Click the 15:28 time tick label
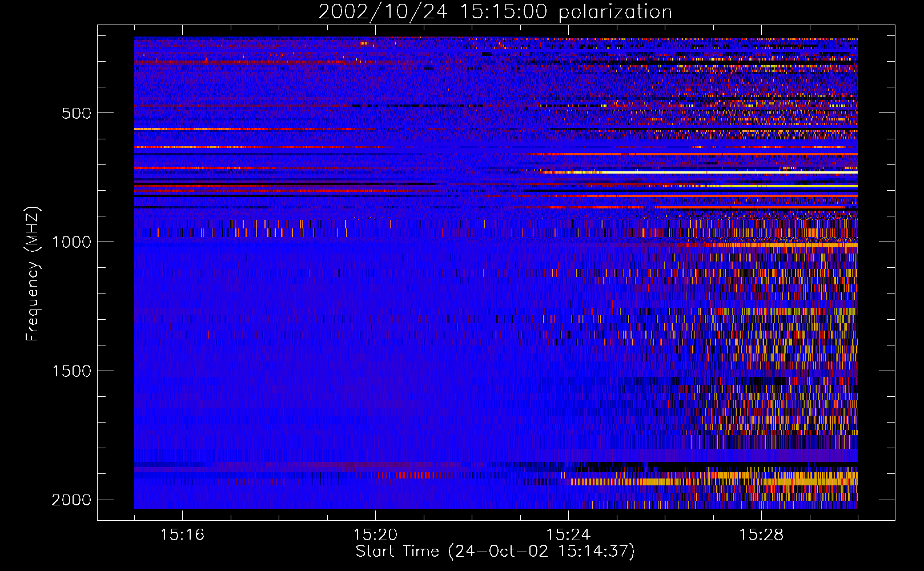Viewport: 924px width, 571px height. point(761,535)
